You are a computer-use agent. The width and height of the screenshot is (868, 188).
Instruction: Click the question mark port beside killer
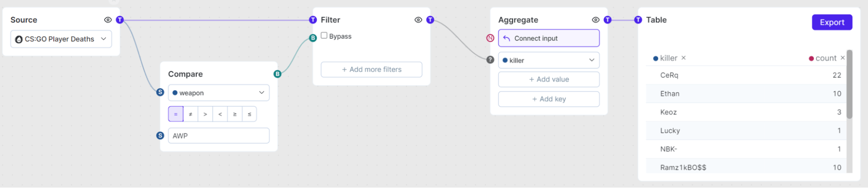tap(490, 60)
